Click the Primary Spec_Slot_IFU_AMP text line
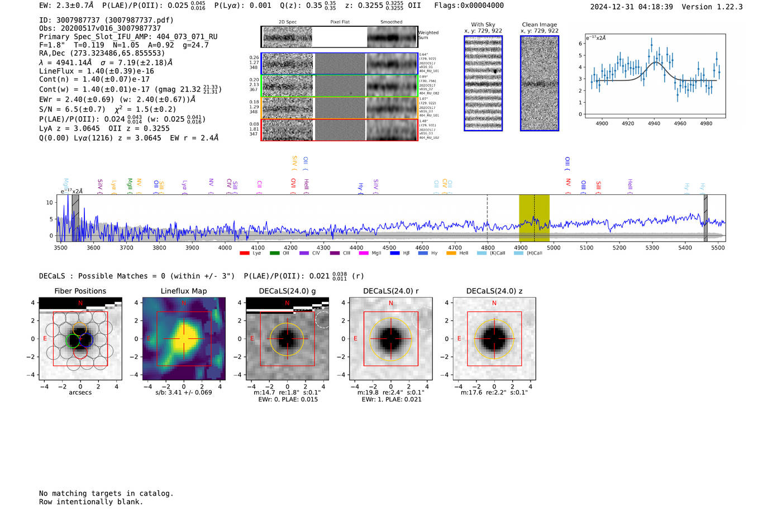This screenshot has height=532, width=782. [x=128, y=37]
